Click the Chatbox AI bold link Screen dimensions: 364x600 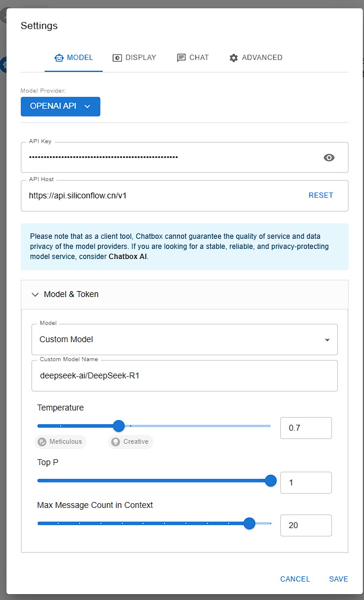pyautogui.click(x=128, y=257)
